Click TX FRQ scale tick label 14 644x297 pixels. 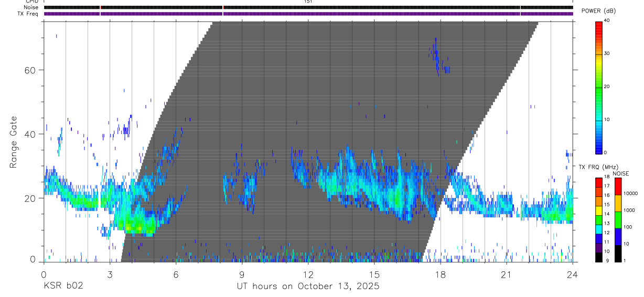607,214
